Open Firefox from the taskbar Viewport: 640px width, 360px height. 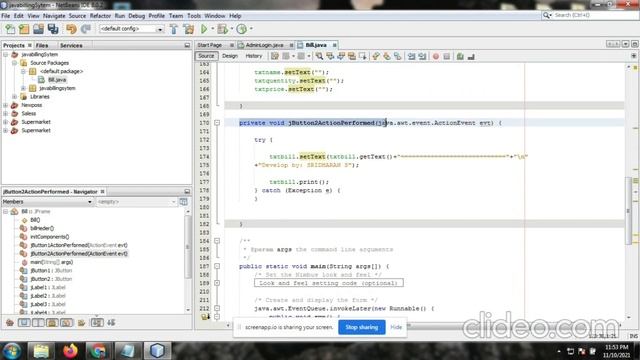tap(70, 351)
